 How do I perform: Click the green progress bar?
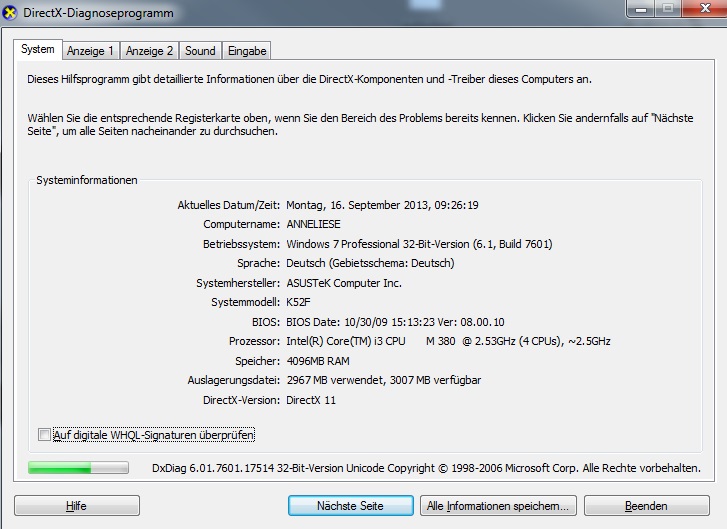78,467
